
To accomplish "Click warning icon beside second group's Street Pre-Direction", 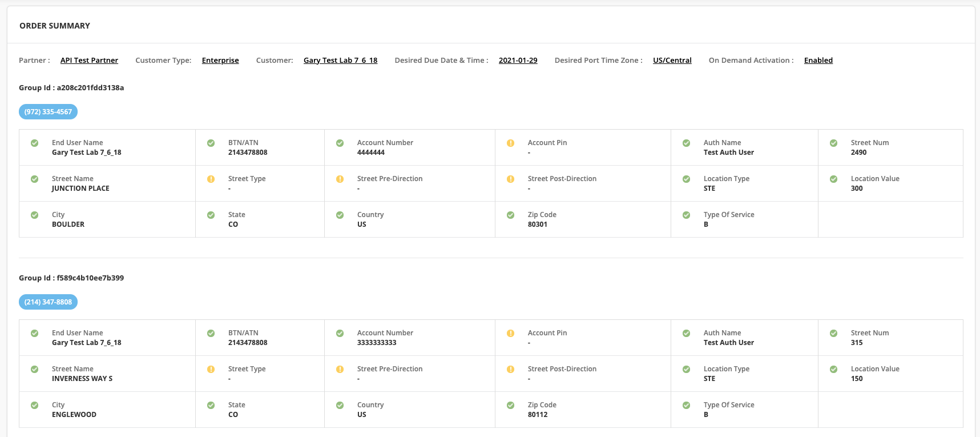I will pos(340,369).
